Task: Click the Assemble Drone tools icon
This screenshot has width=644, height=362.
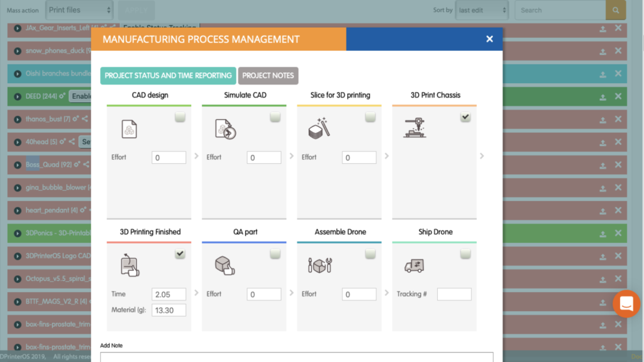Action: click(x=319, y=265)
